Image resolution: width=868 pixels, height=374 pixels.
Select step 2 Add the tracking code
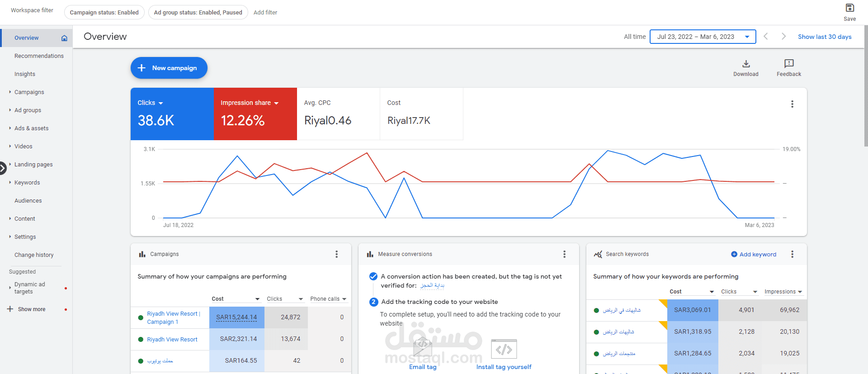(373, 302)
